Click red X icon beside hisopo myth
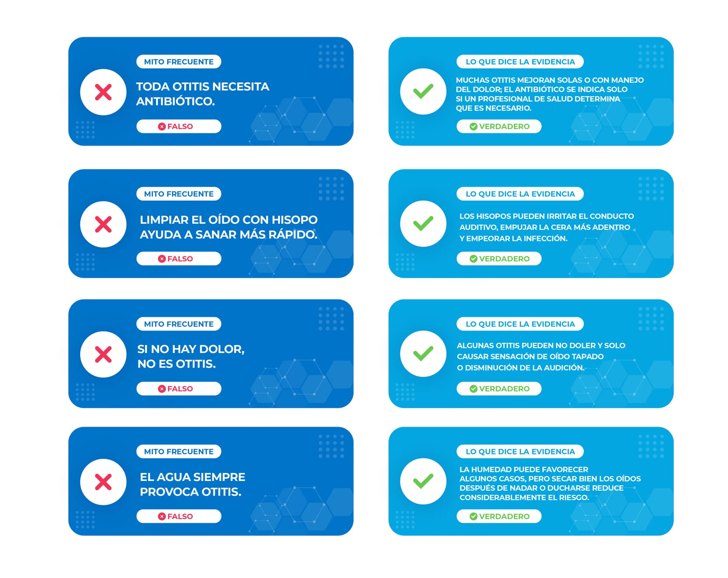728x578 pixels. [103, 224]
